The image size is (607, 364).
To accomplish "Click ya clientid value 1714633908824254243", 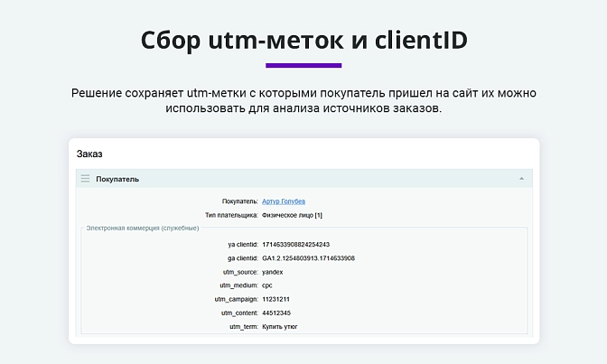I will [x=295, y=245].
